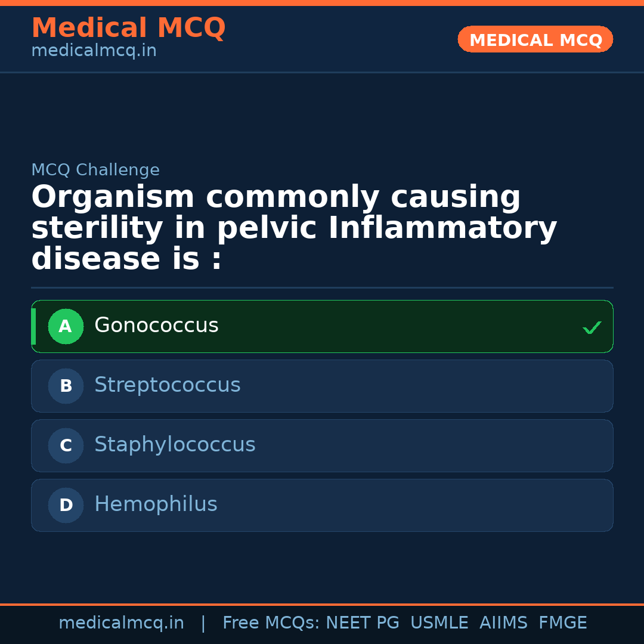Choose the Streptococcus answer option
The width and height of the screenshot is (644, 644).
322,386
